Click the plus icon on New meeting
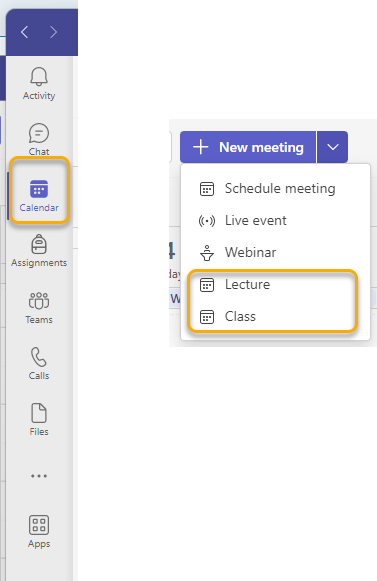 (201, 147)
